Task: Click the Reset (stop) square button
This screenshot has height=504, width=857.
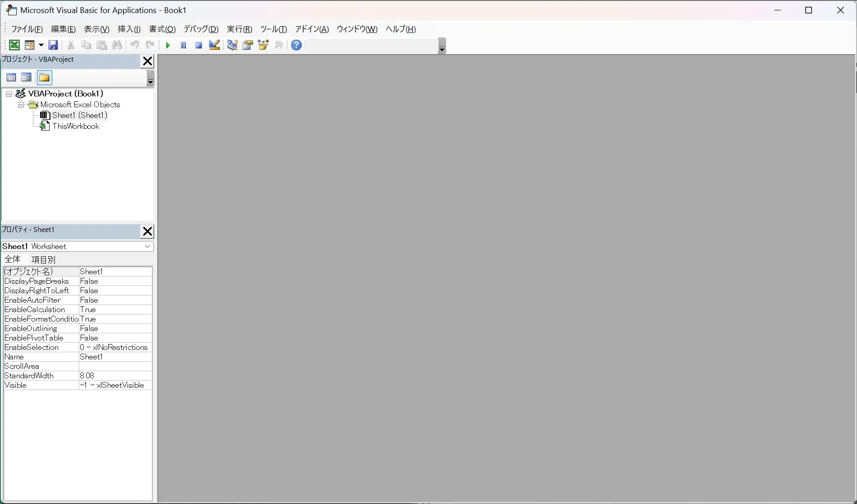Action: click(x=199, y=45)
